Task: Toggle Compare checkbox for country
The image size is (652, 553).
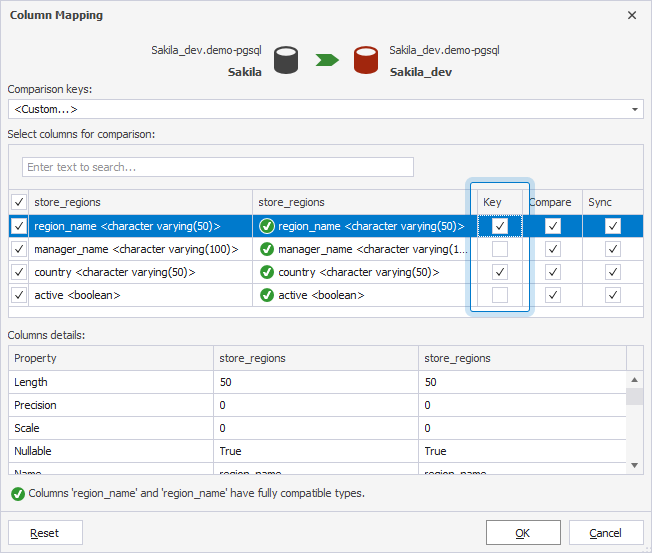Action: [553, 272]
